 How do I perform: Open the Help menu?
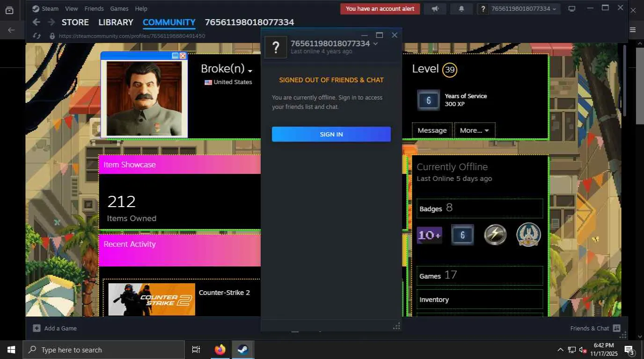click(141, 8)
